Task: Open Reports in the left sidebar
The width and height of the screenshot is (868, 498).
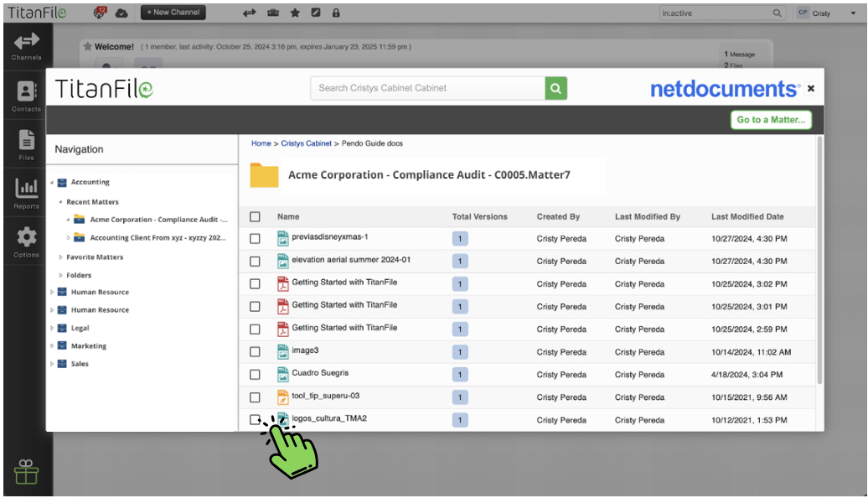Action: pos(27,194)
